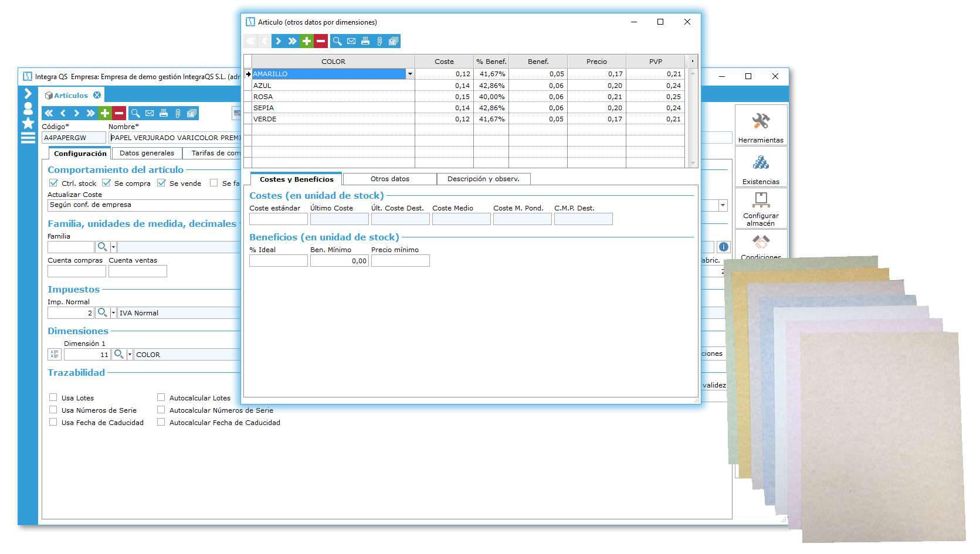Click the green add record button in the dimensions dialog
Screen dimensions: 980x554
306,41
